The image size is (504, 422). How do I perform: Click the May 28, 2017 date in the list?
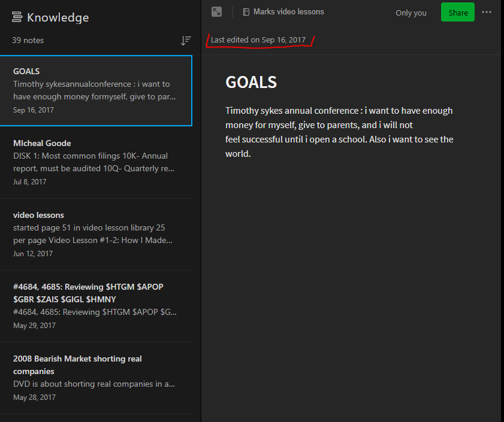click(34, 397)
